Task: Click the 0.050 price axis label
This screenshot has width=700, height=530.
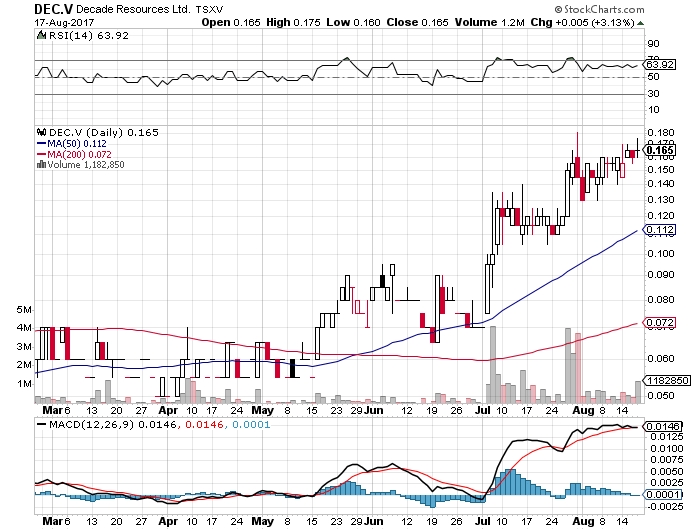Action: click(661, 396)
